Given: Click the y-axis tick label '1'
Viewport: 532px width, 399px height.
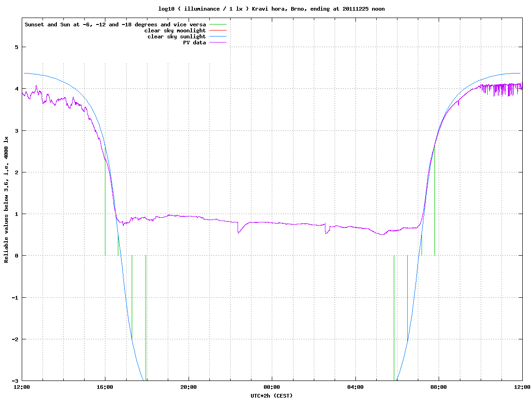Looking at the screenshot, I should 16,214.
